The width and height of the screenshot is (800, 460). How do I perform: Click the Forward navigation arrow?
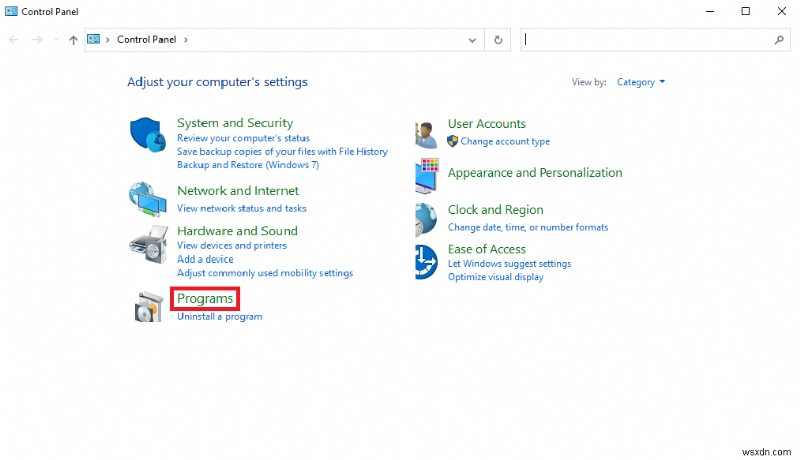pyautogui.click(x=37, y=40)
